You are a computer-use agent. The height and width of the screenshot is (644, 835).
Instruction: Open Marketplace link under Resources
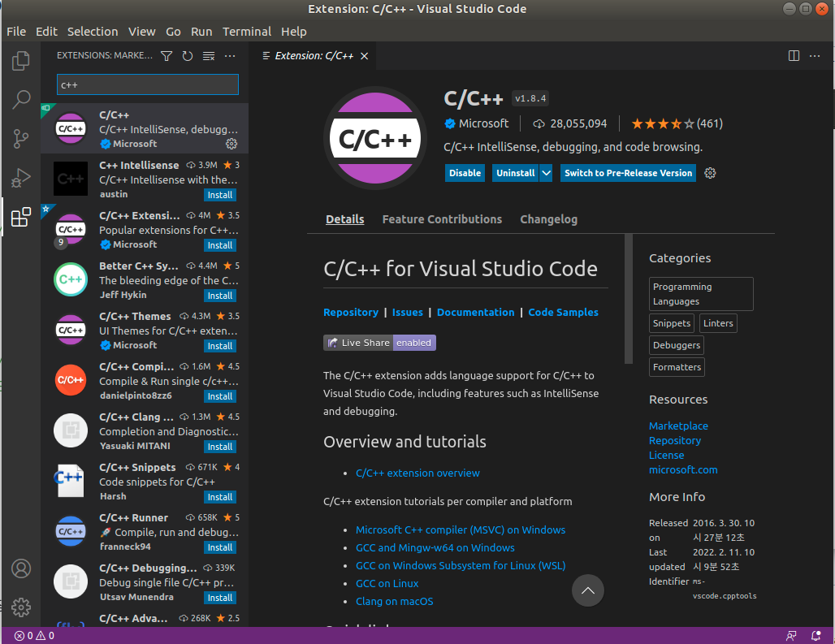click(678, 426)
